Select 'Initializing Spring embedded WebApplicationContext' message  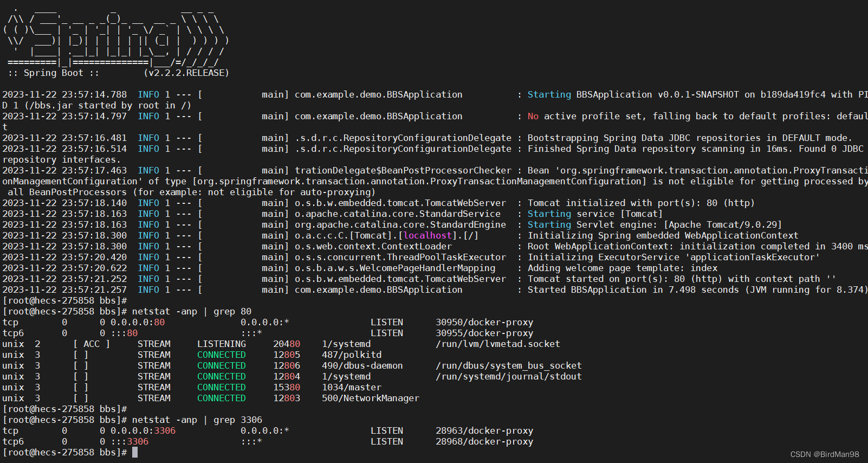click(663, 235)
